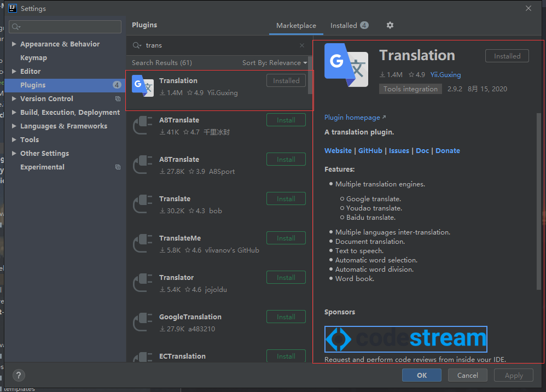Screen dimensions: 546x392
Task: Open the Website link
Action: [338, 150]
